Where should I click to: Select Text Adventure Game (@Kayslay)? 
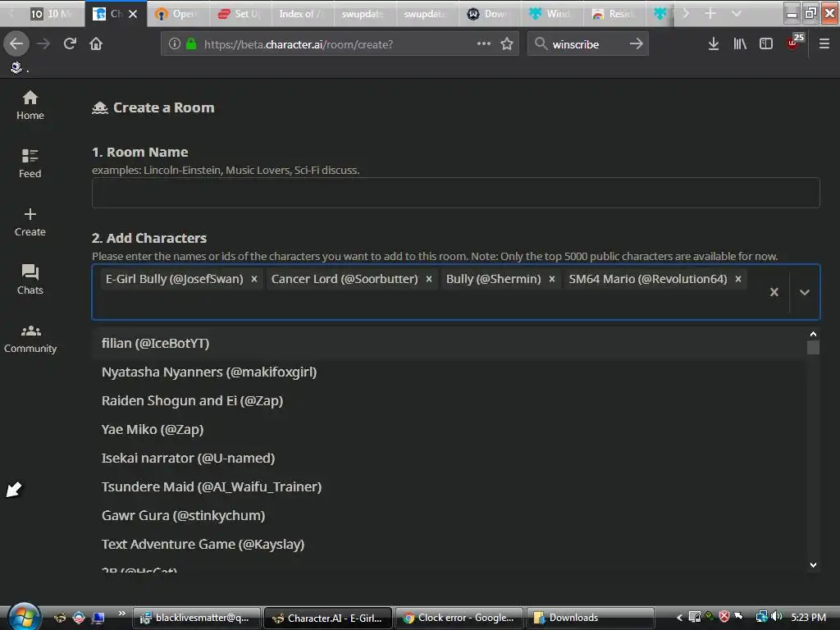[x=448, y=545]
